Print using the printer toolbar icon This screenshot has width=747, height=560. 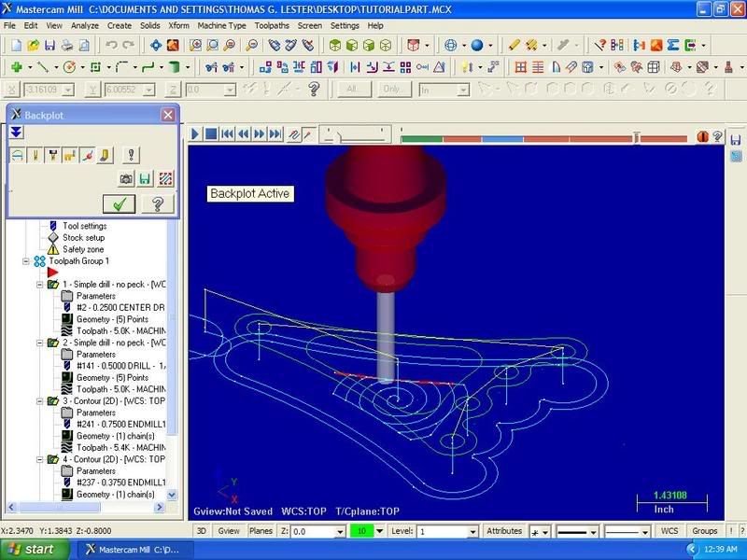[x=67, y=45]
